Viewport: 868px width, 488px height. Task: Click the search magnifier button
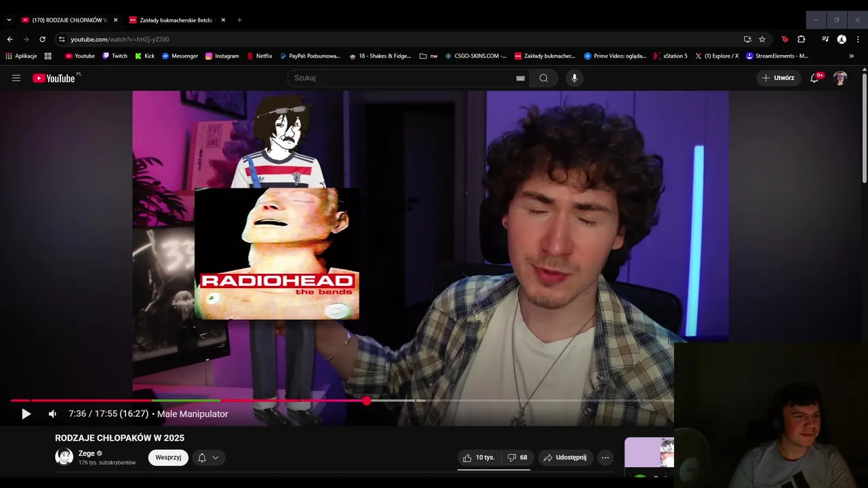544,78
